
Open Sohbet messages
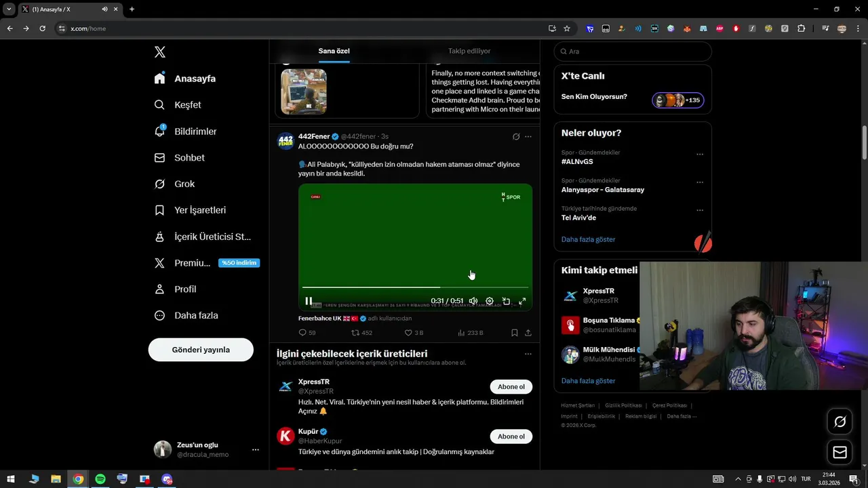click(179, 157)
